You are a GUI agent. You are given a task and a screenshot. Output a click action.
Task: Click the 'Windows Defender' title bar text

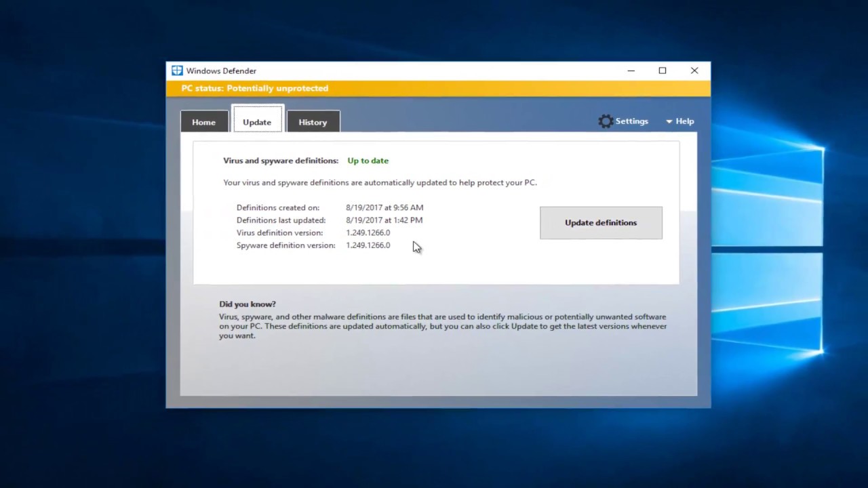(221, 70)
